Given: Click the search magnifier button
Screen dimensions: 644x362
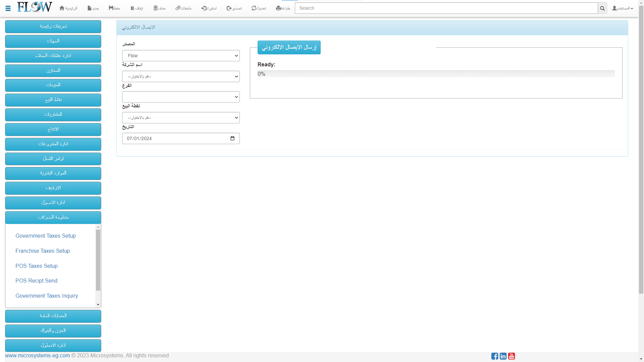Looking at the screenshot, I should pos(602,8).
